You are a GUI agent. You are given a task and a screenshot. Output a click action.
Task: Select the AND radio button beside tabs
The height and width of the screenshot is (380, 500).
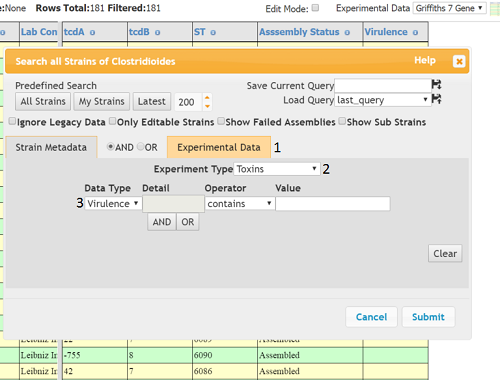(x=110, y=147)
